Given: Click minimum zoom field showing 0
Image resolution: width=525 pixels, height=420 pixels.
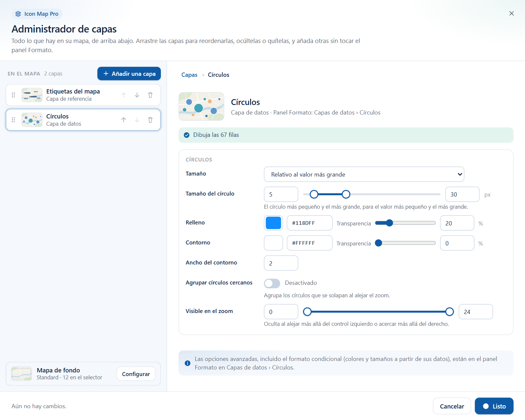Looking at the screenshot, I should click(x=281, y=312).
